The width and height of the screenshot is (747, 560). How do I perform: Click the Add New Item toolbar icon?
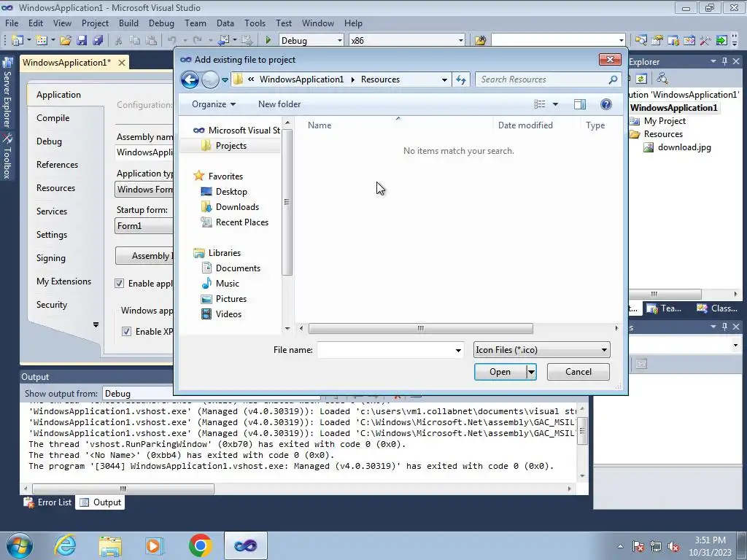pyautogui.click(x=42, y=41)
